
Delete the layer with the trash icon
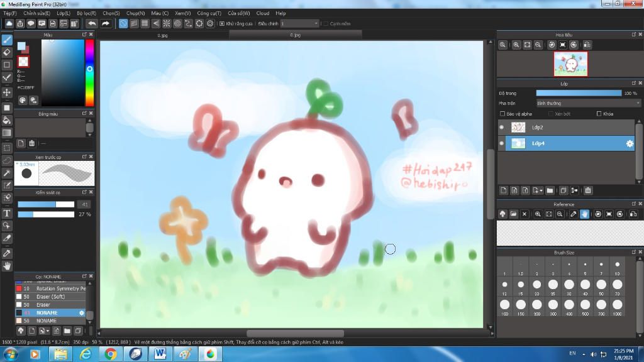pyautogui.click(x=588, y=190)
